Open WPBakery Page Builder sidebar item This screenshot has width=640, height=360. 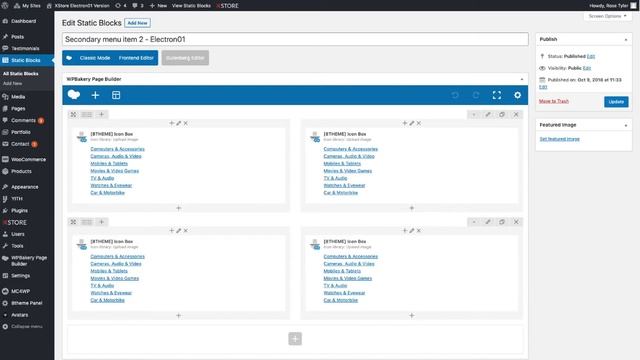29,261
